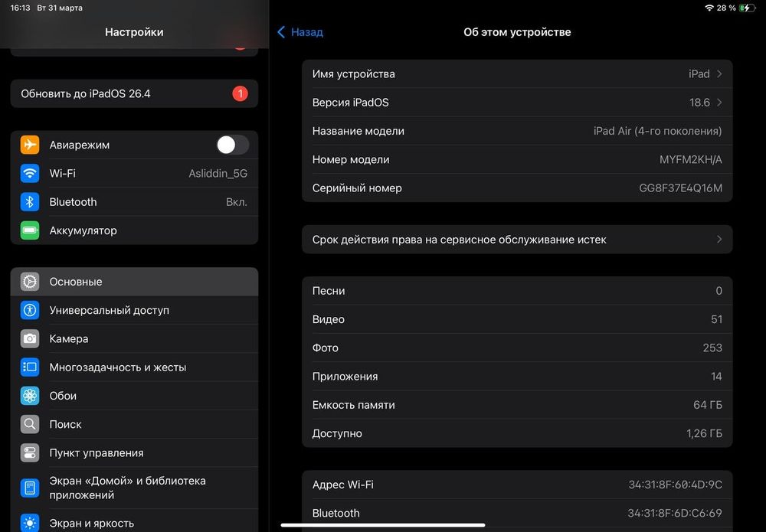Screen dimensions: 766x532
Task: Go back with the Назад button
Action: click(x=300, y=32)
